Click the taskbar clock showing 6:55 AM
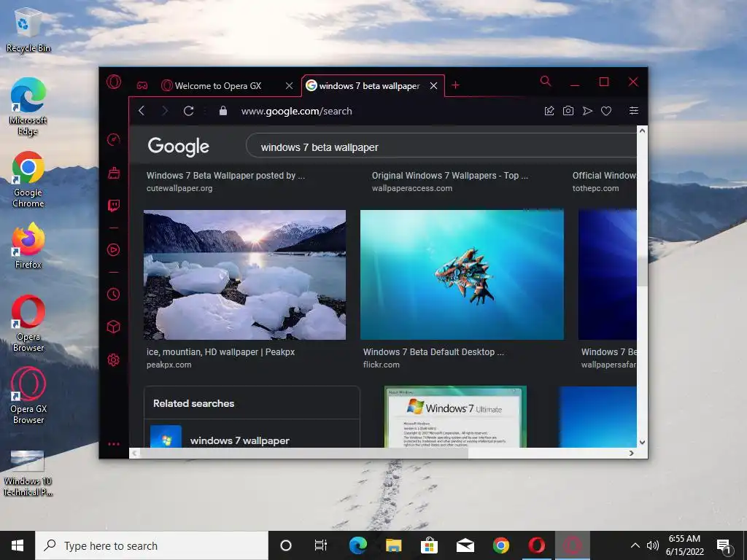Screen dimensions: 747x560 pos(684,545)
